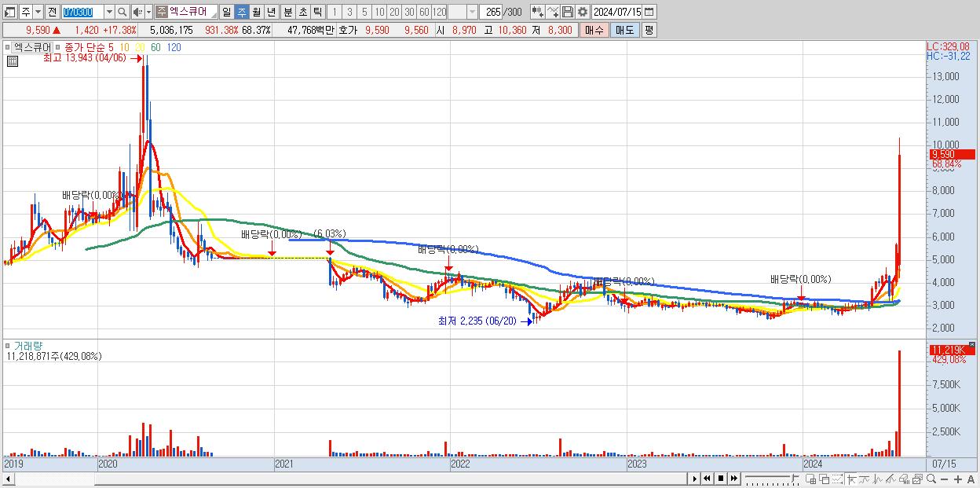The image size is (980, 488).
Task: Open the chart layout panel icon
Action: [x=9, y=12]
